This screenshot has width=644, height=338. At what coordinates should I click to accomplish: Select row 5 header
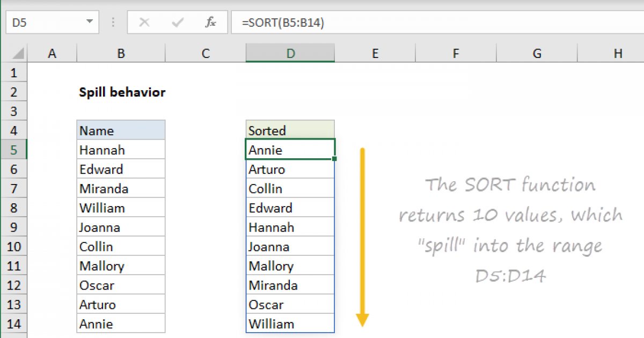(x=14, y=149)
